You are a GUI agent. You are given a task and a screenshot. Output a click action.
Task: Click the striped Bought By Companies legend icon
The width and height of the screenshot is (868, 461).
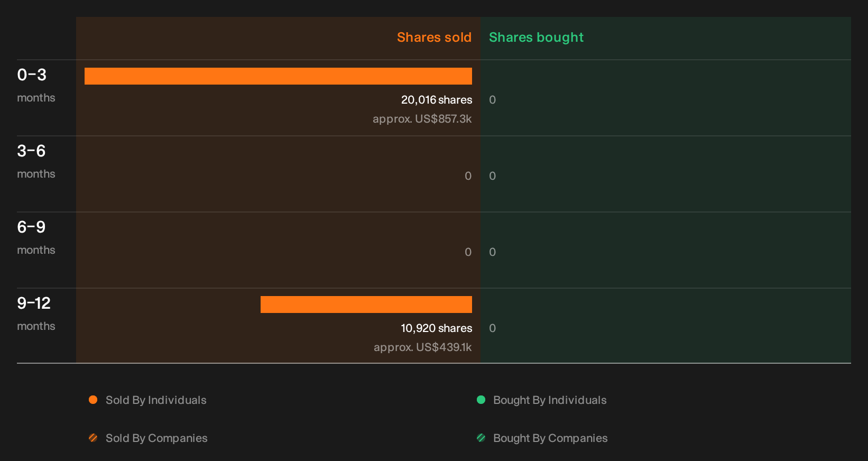point(481,438)
